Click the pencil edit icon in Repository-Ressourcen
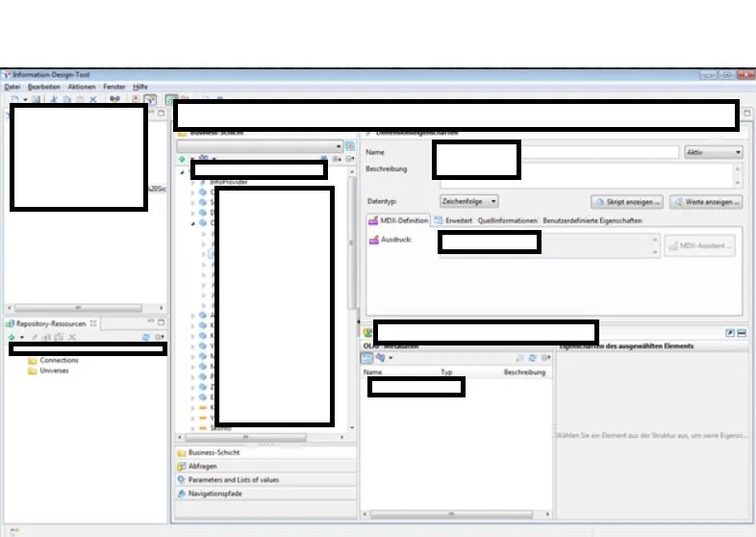Screen dimensions: 756x537 pyautogui.click(x=35, y=337)
